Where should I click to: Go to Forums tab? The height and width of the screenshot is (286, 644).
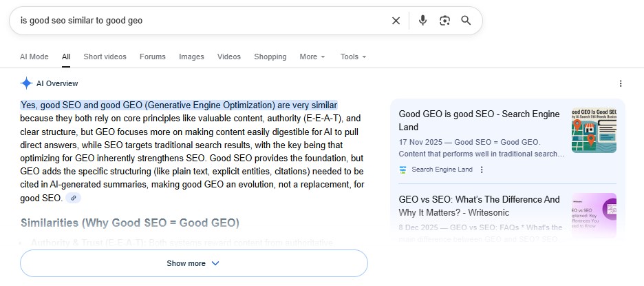pos(152,57)
